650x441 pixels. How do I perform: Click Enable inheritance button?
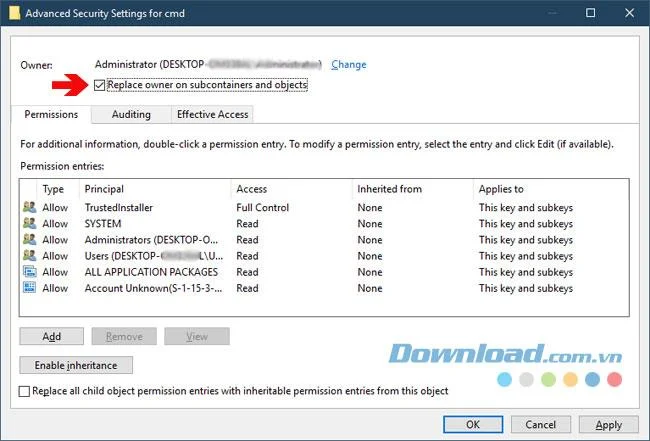(x=76, y=365)
